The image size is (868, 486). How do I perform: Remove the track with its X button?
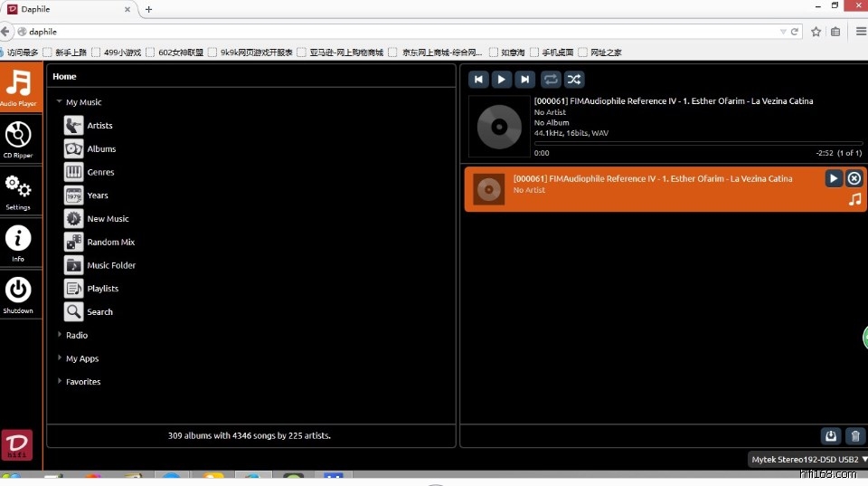(854, 179)
